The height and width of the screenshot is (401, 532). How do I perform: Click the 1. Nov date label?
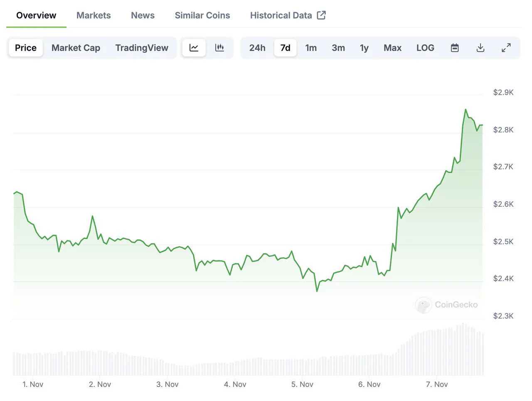pos(33,384)
